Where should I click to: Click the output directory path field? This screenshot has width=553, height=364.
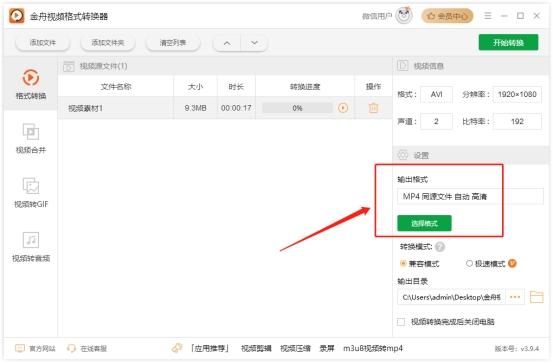(x=451, y=297)
